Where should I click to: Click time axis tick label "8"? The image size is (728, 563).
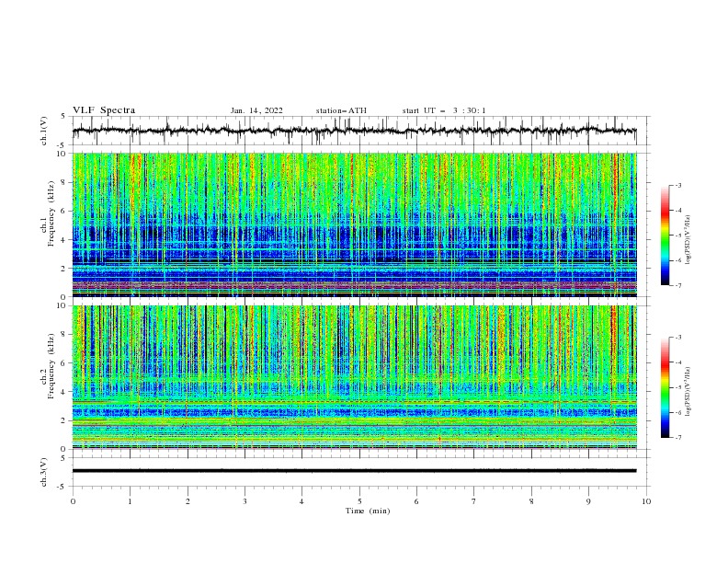tap(531, 501)
